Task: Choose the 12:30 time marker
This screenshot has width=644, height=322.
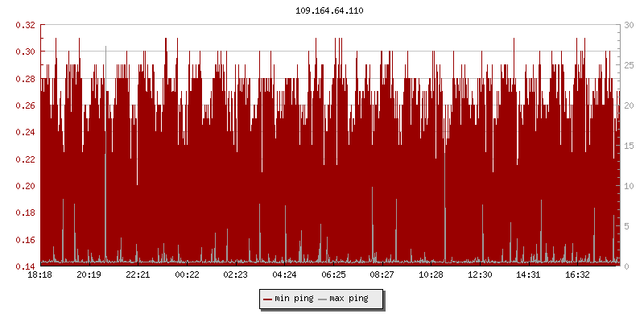Action: (x=480, y=275)
